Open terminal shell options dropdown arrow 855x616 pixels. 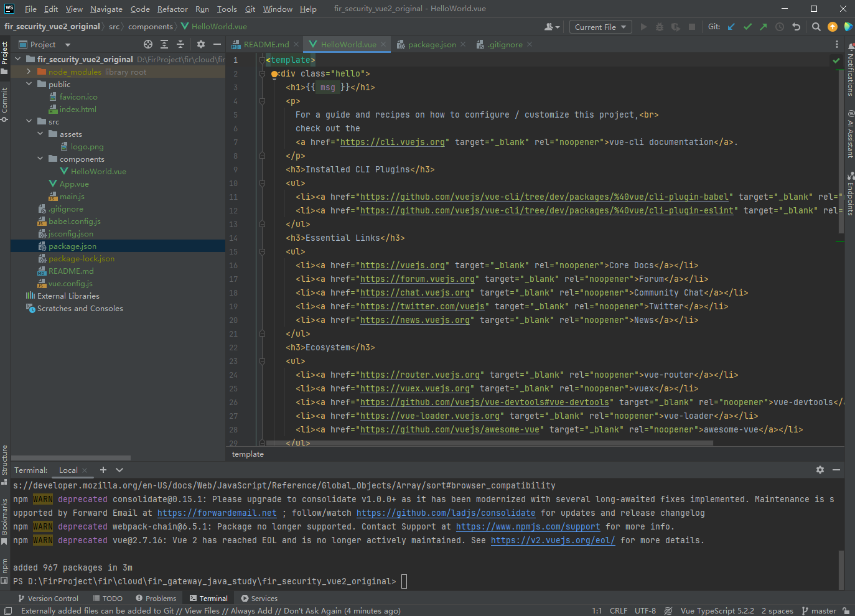point(119,470)
